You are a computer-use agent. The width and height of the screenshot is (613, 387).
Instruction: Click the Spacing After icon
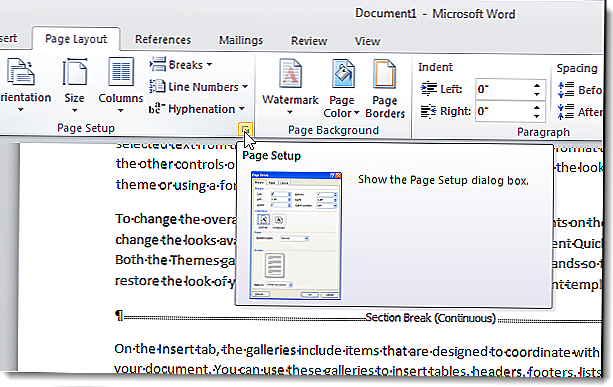pos(566,112)
